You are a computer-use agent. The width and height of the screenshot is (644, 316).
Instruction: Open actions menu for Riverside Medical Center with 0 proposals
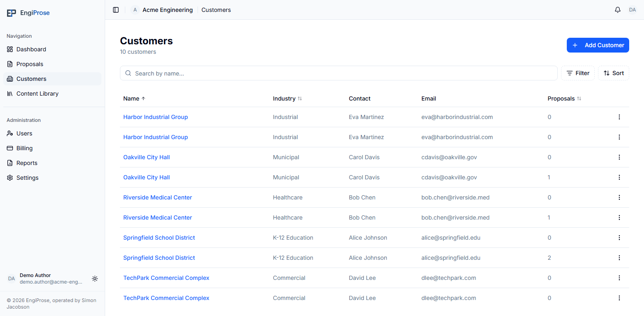[619, 197]
